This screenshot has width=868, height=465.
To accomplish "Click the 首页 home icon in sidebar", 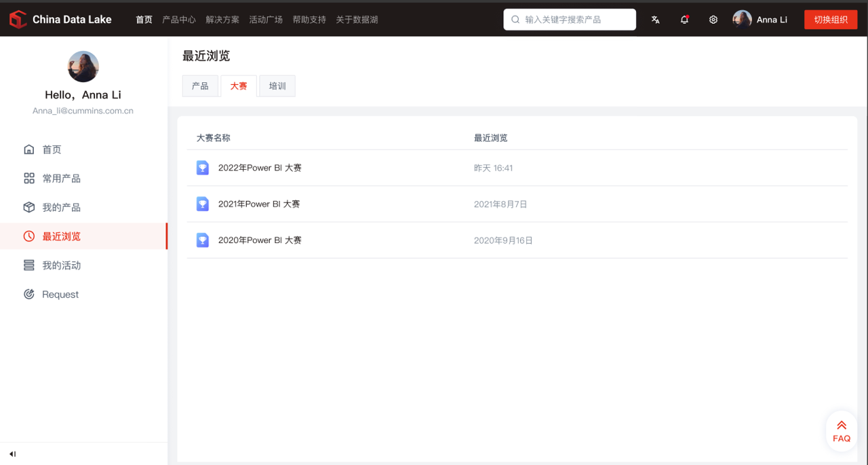I will pos(29,149).
